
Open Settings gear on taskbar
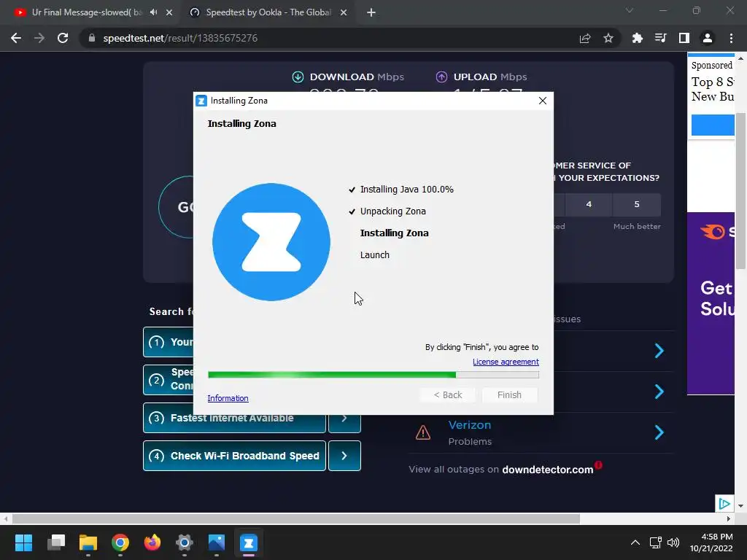(x=185, y=542)
